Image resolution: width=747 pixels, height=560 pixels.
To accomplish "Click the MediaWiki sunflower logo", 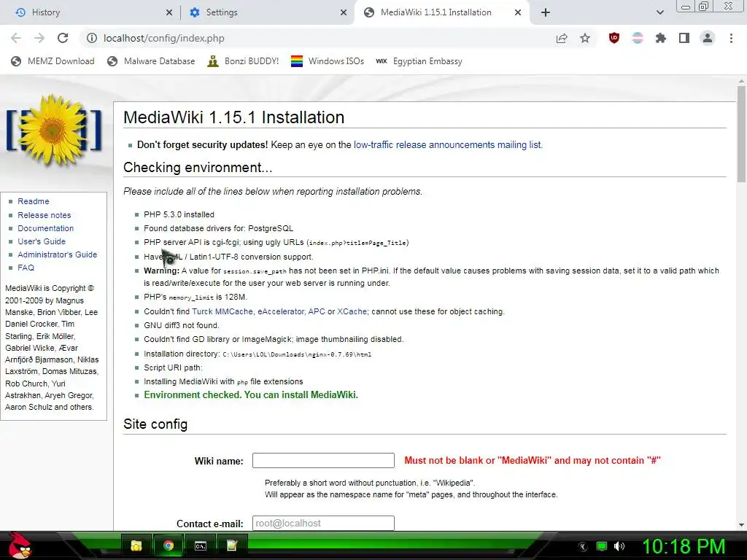I will point(54,130).
